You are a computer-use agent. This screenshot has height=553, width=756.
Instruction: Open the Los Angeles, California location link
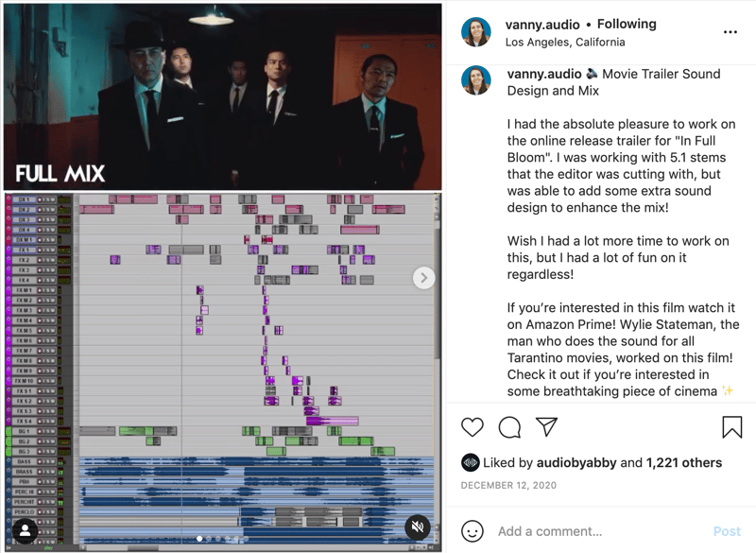pyautogui.click(x=565, y=43)
